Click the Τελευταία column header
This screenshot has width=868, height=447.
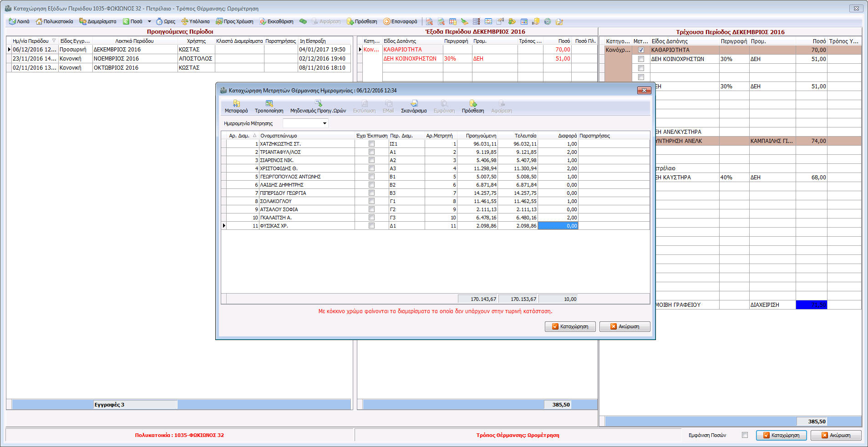(518, 136)
